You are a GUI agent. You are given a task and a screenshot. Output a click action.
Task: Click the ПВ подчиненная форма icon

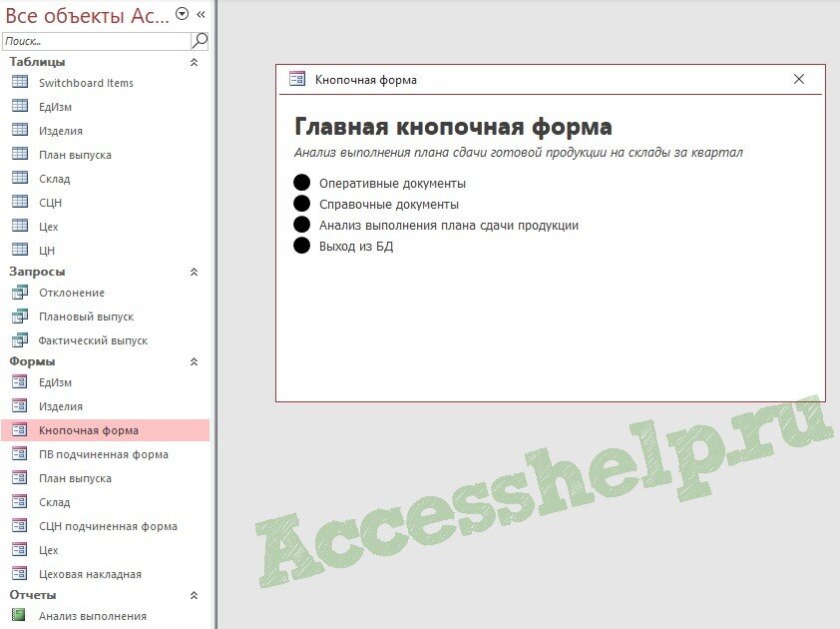point(20,453)
